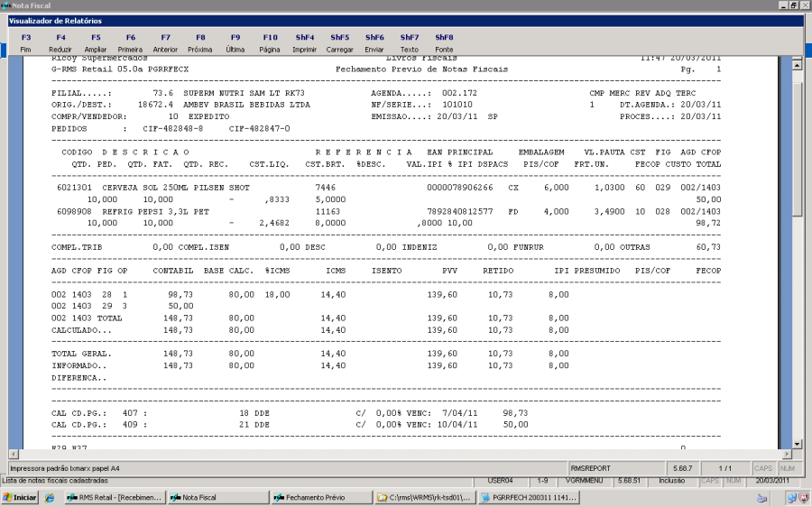Go to next page with F8 Próxima
Image resolution: width=812 pixels, height=507 pixels.
(200, 43)
